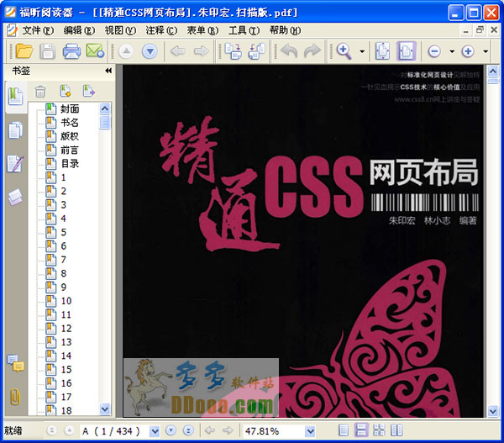The image size is (504, 443).
Task: Go to next page down arrow in toolbar
Action: coord(150,50)
